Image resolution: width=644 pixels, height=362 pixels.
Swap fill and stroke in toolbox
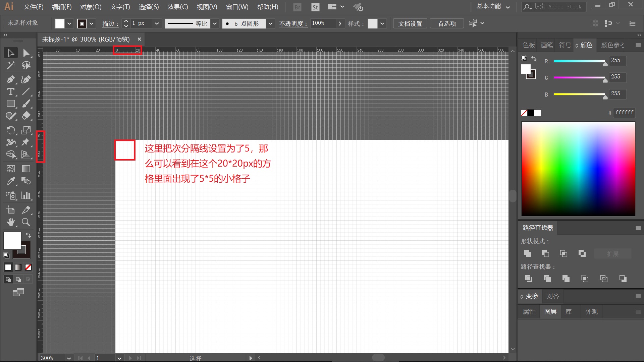point(28,235)
